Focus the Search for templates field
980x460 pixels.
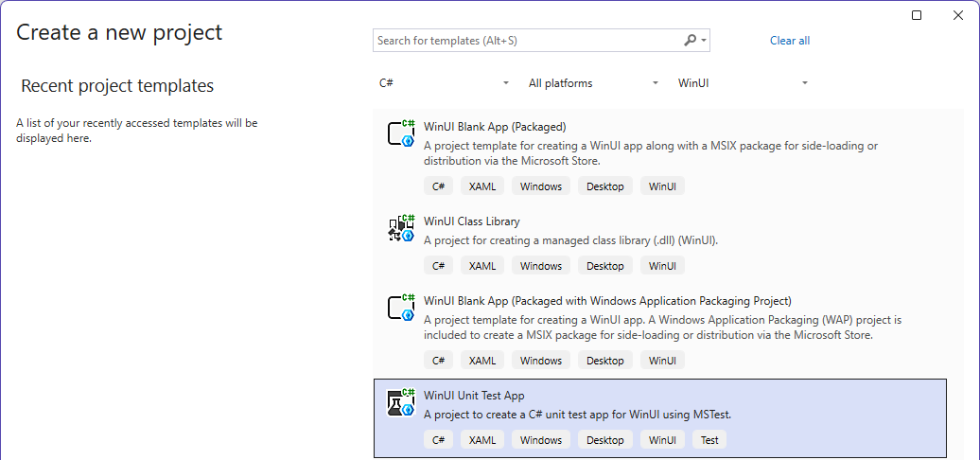click(525, 41)
